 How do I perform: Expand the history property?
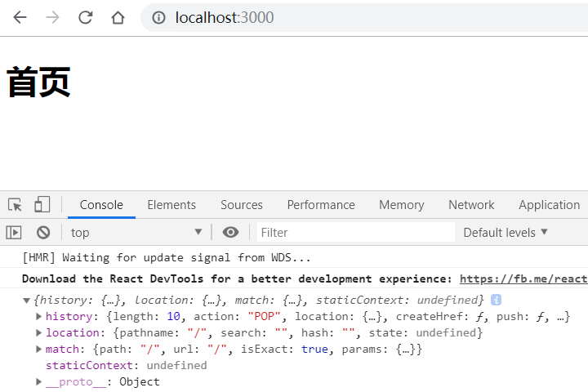[38, 316]
